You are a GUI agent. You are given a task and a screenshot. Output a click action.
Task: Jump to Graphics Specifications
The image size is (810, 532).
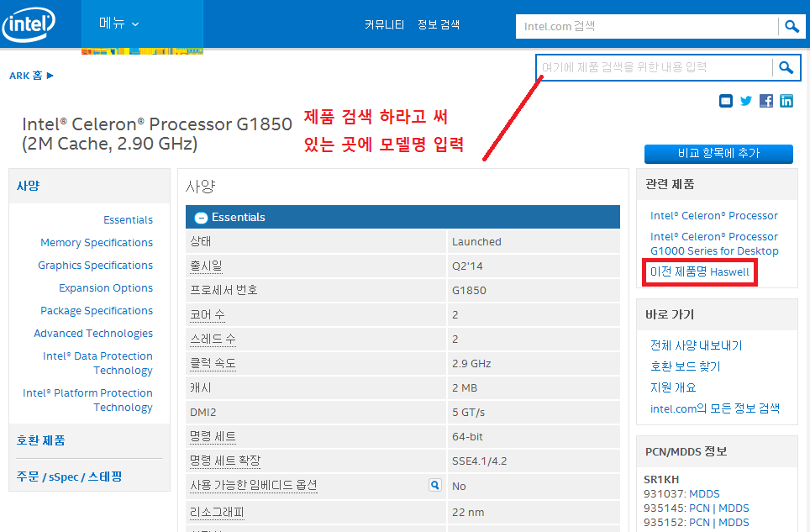coord(96,266)
